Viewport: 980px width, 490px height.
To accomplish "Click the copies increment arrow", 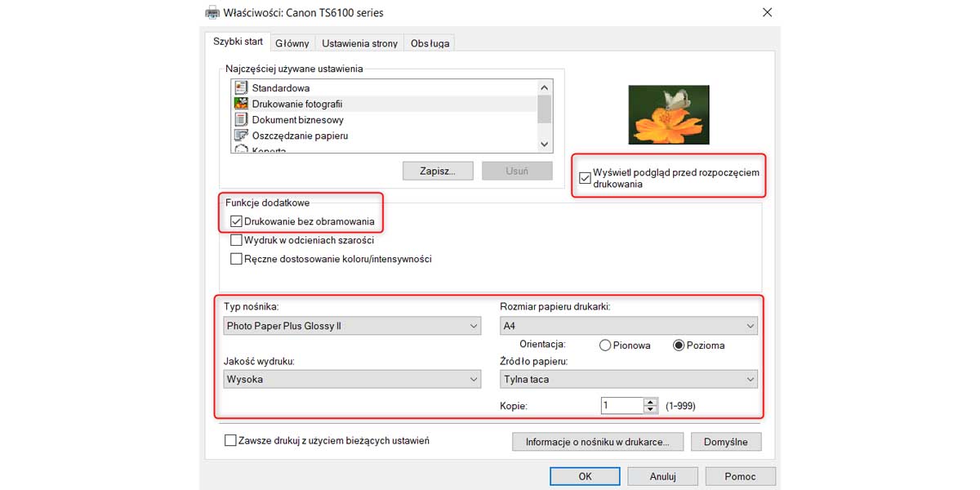I will point(650,402).
